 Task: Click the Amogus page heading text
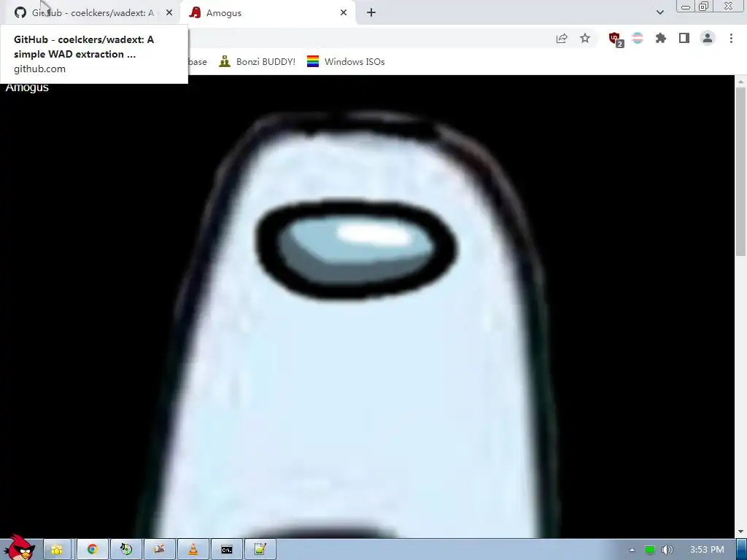click(x=27, y=87)
